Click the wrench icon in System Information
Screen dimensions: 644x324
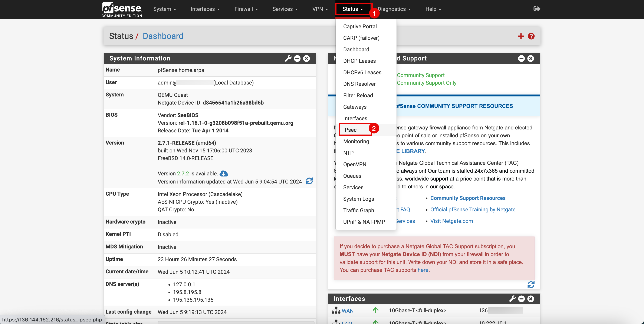tap(288, 58)
